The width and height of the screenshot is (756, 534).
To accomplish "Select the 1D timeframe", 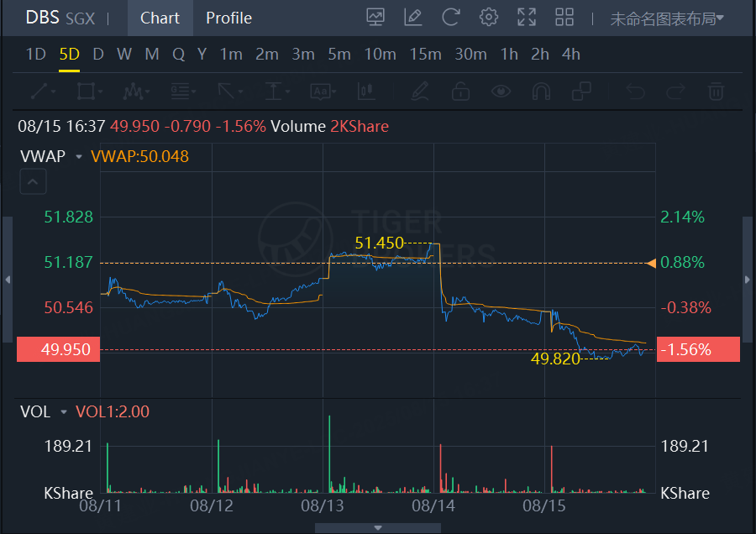I will (35, 54).
